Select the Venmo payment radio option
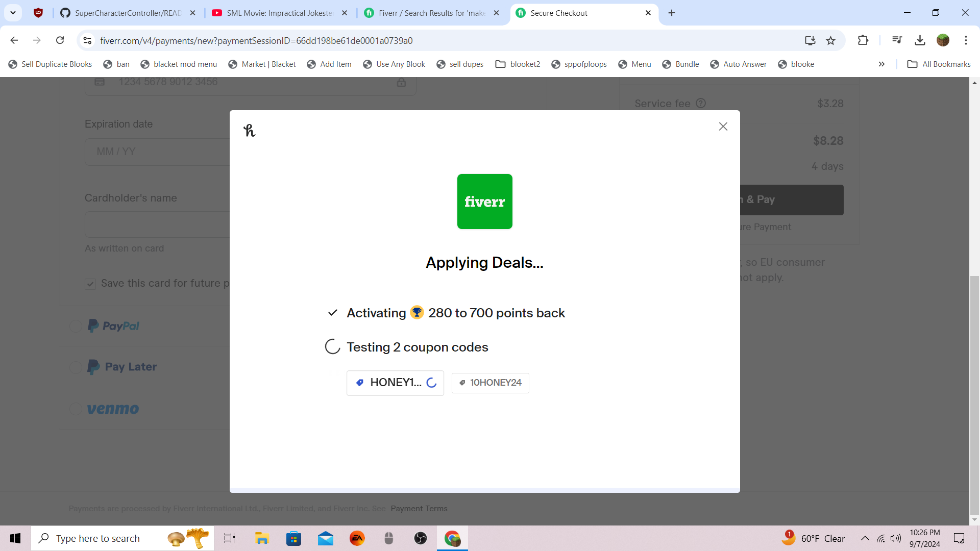 point(76,409)
